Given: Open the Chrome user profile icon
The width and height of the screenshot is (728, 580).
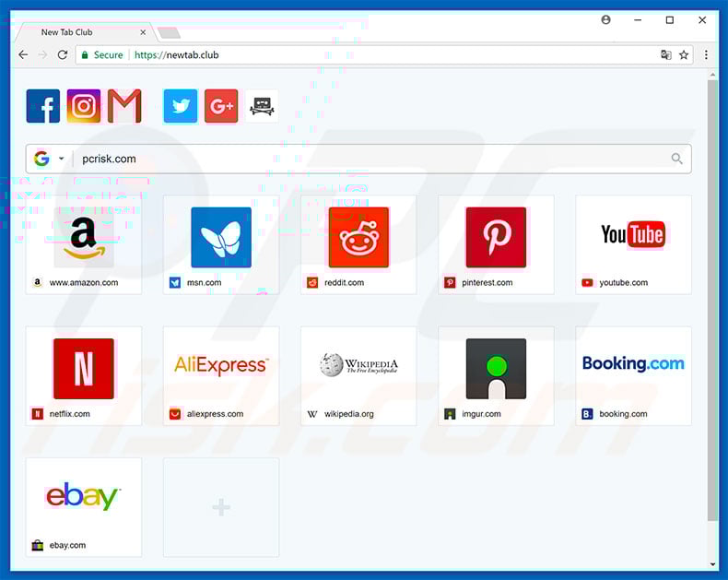Looking at the screenshot, I should point(605,20).
